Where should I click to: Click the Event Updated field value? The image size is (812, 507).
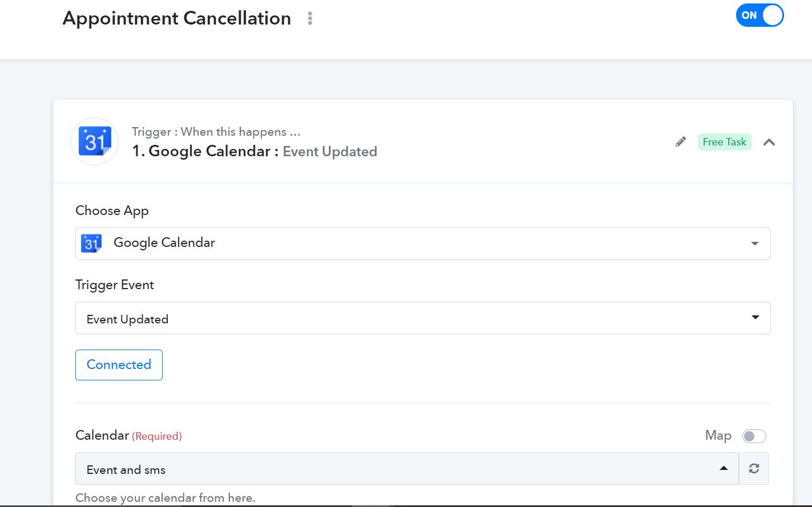(127, 319)
